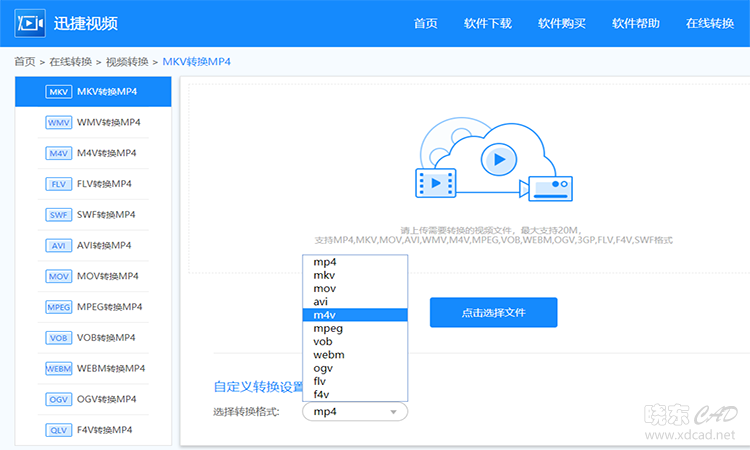Click the OGV format badge icon
Viewport: 750px width, 450px height.
[x=58, y=399]
